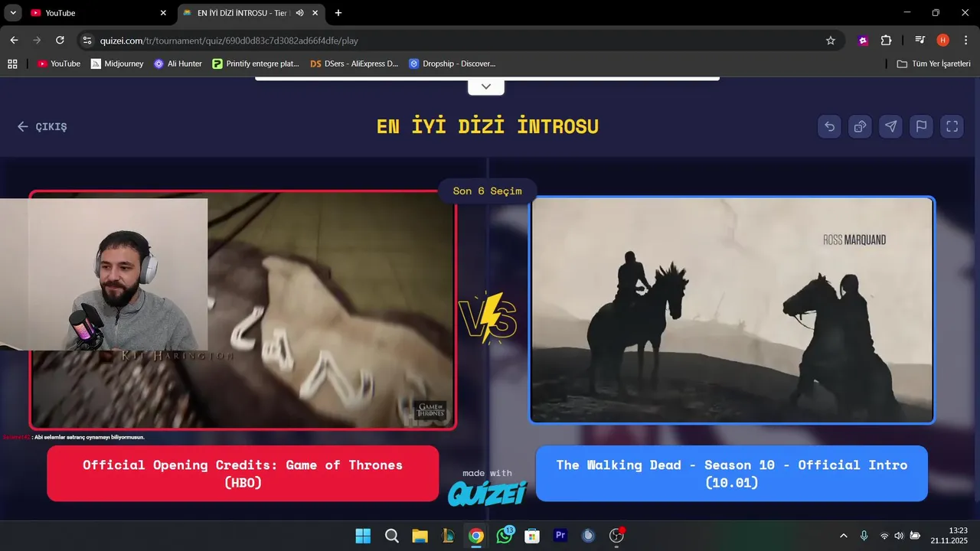Image resolution: width=980 pixels, height=551 pixels.
Task: Click the microphone tray icon
Action: [864, 536]
